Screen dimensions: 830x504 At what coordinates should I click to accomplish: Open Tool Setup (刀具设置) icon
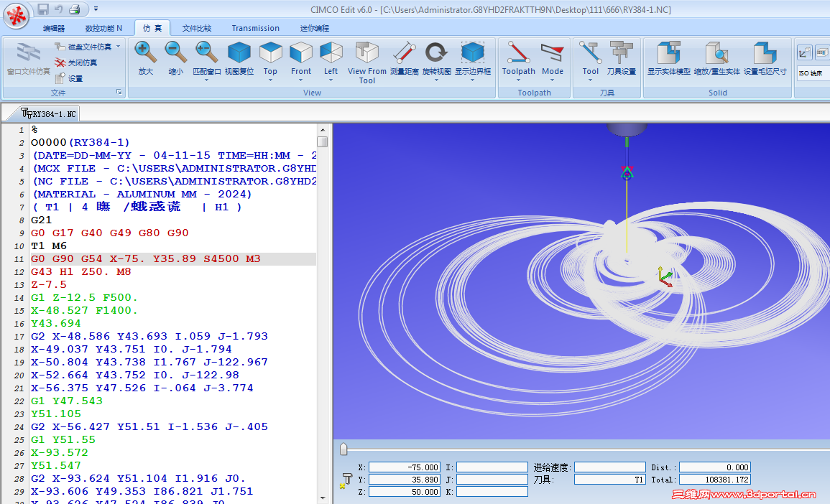[x=622, y=53]
